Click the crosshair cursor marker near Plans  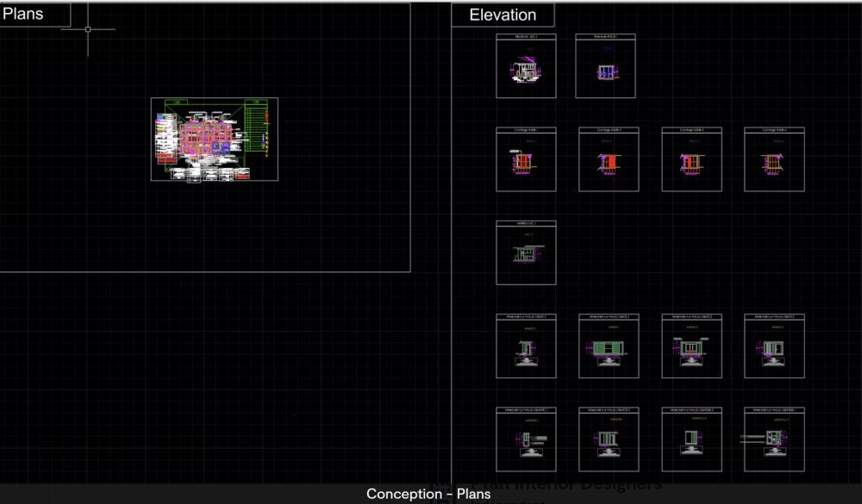(88, 29)
